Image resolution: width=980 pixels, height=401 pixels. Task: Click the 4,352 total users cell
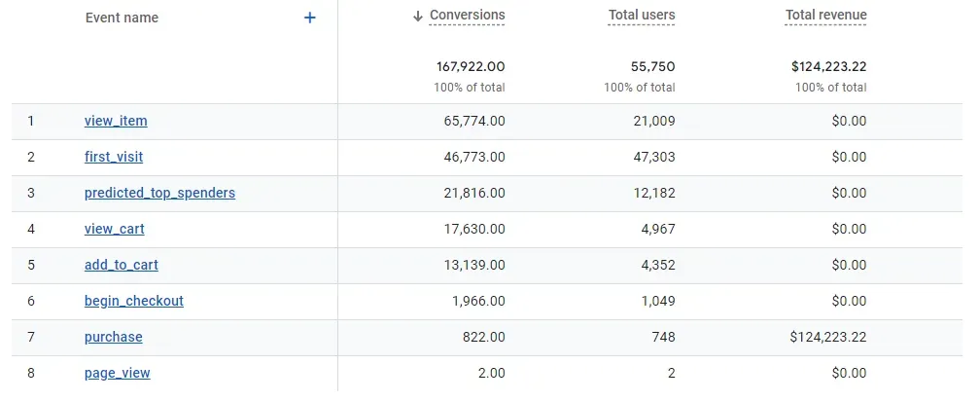pyautogui.click(x=657, y=265)
